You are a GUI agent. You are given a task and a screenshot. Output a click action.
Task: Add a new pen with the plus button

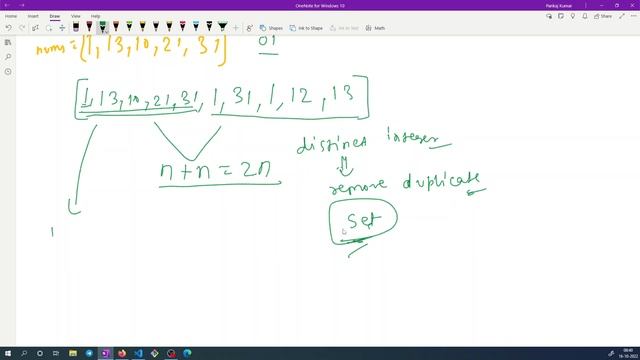coord(236,28)
